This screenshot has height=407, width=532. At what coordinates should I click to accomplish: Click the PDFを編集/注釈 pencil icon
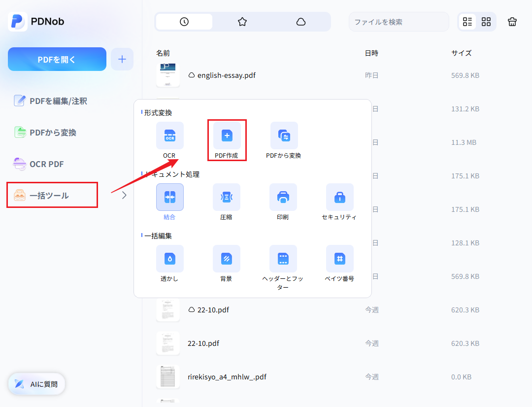coord(19,101)
